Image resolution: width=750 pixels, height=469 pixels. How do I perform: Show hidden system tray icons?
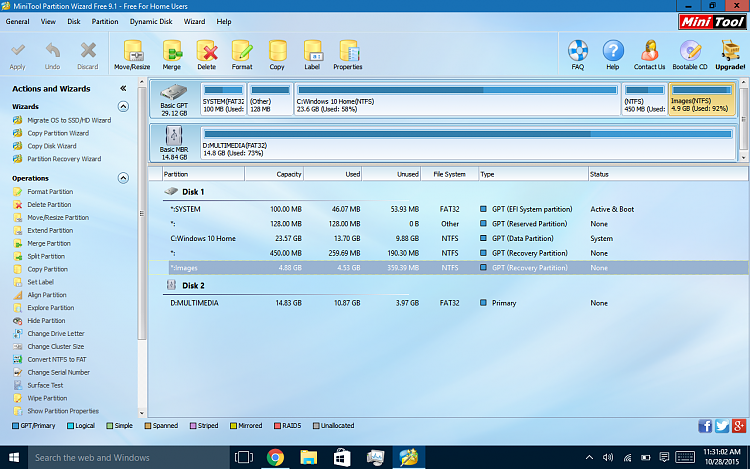click(x=589, y=458)
